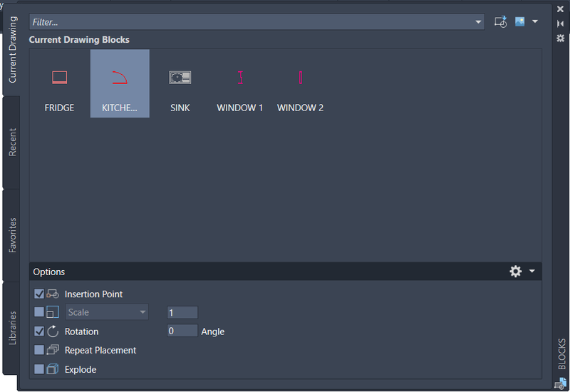
Task: Click the thumbnail display style icon
Action: click(520, 21)
